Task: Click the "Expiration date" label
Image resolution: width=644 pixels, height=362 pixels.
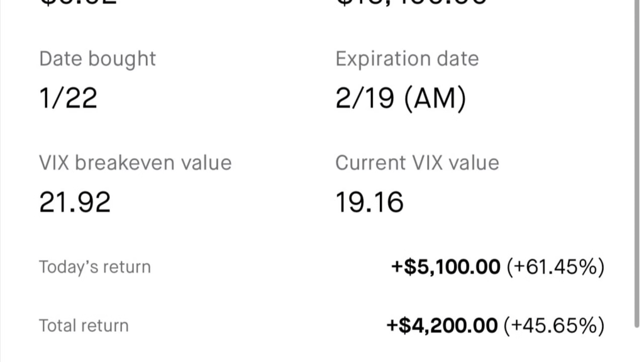Action: (407, 59)
